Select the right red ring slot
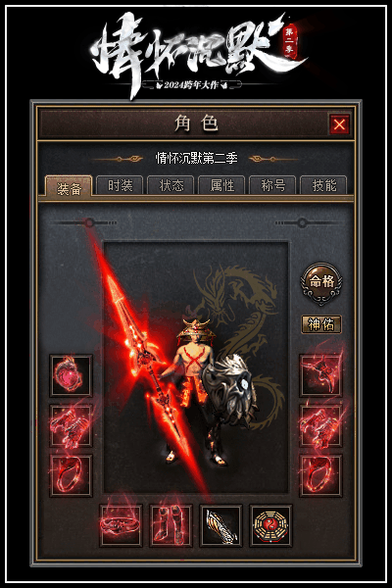Image resolution: width=392 pixels, height=588 pixels. click(x=320, y=475)
